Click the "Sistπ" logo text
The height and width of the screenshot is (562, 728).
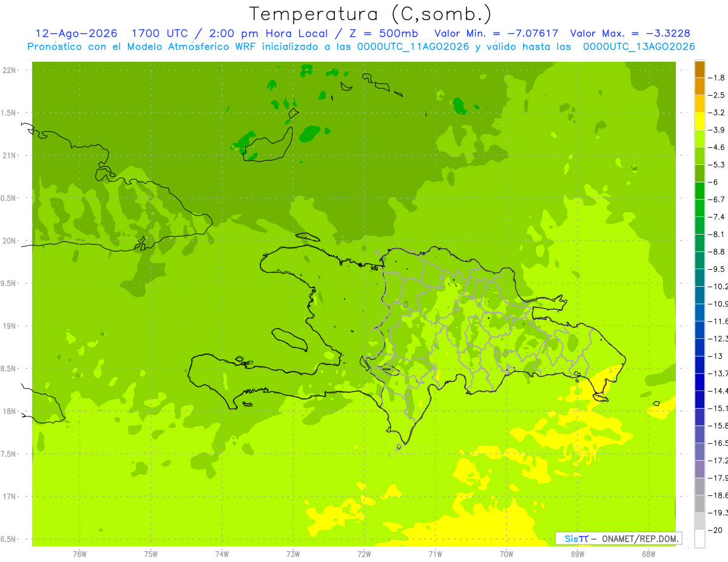576,538
